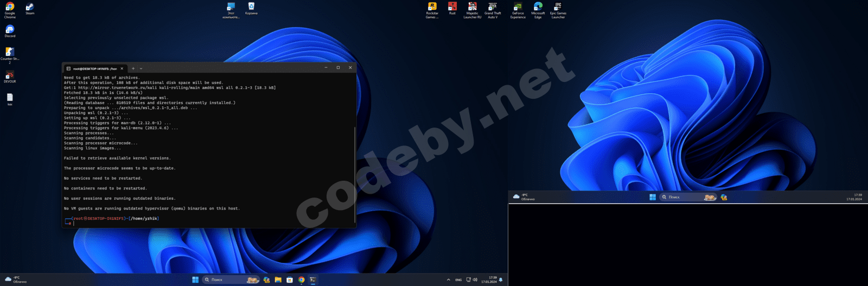The height and width of the screenshot is (286, 868).
Task: Select the Grand Theft Auto V shortcut
Action: click(493, 10)
